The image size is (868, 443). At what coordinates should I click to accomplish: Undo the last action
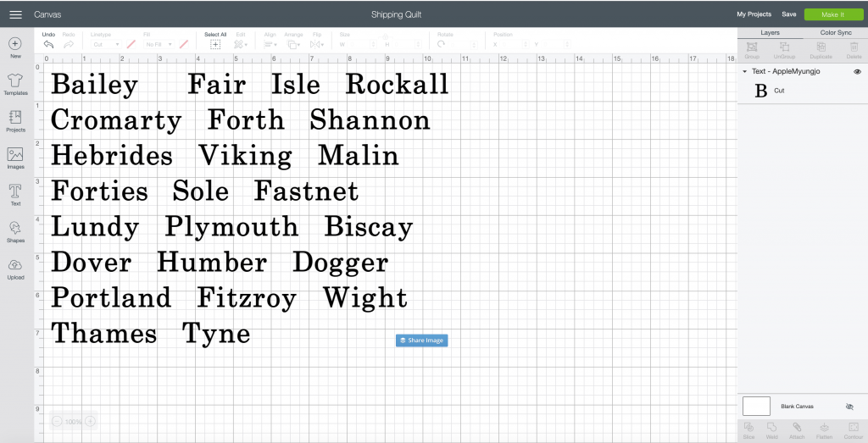click(48, 44)
